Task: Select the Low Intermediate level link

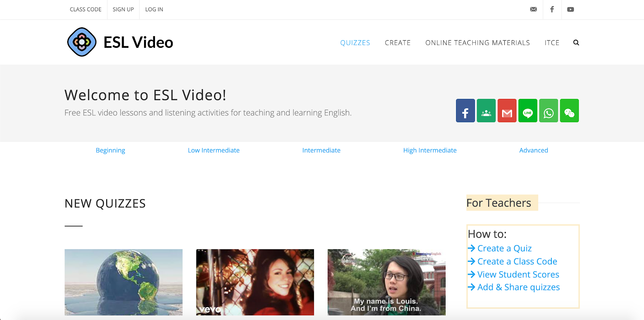Action: (214, 150)
